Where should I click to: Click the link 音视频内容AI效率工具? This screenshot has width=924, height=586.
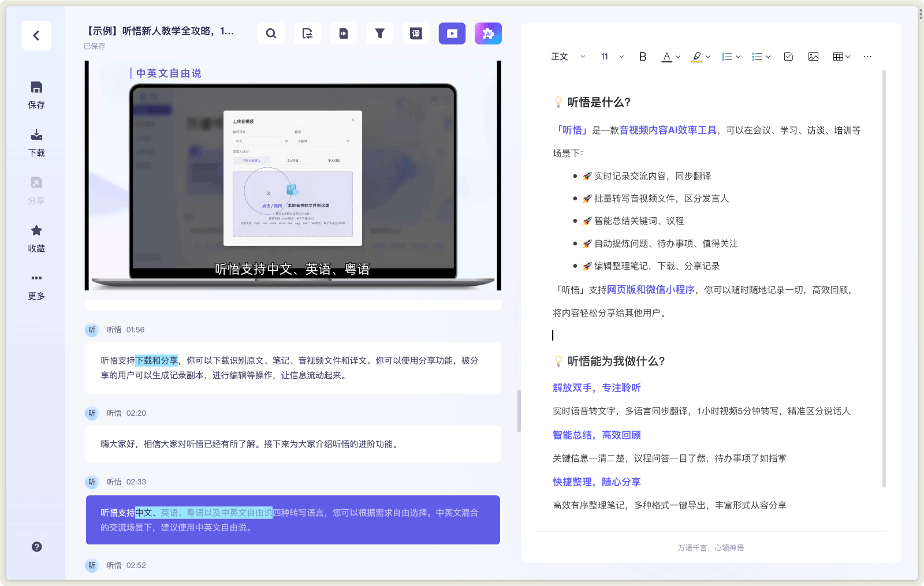click(668, 130)
